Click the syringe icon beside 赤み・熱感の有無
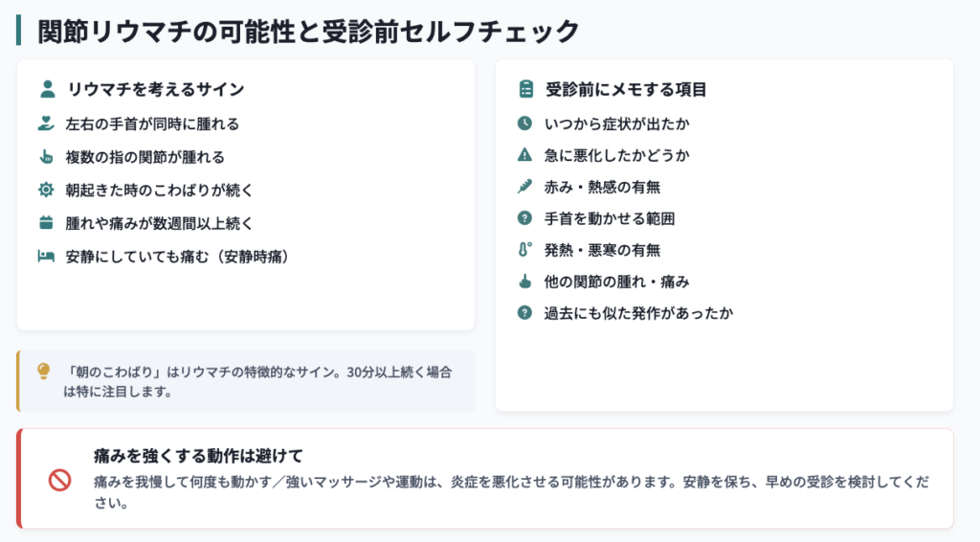980x542 pixels. click(525, 187)
